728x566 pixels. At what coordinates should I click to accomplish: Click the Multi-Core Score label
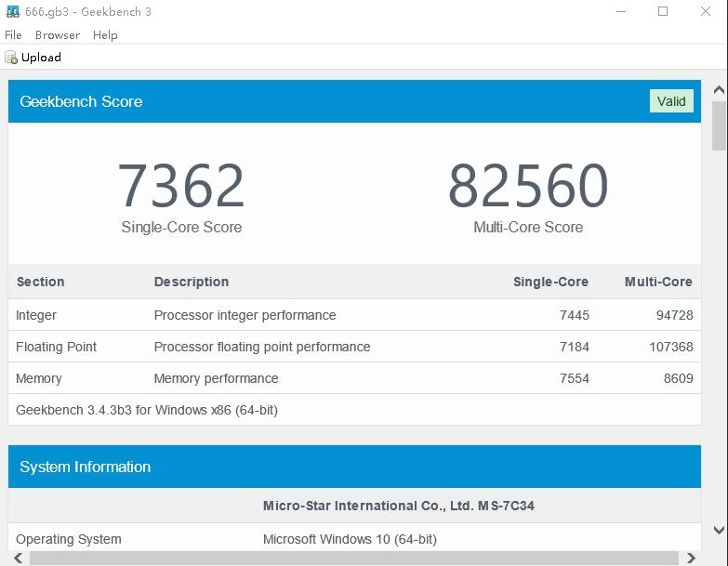tap(528, 227)
